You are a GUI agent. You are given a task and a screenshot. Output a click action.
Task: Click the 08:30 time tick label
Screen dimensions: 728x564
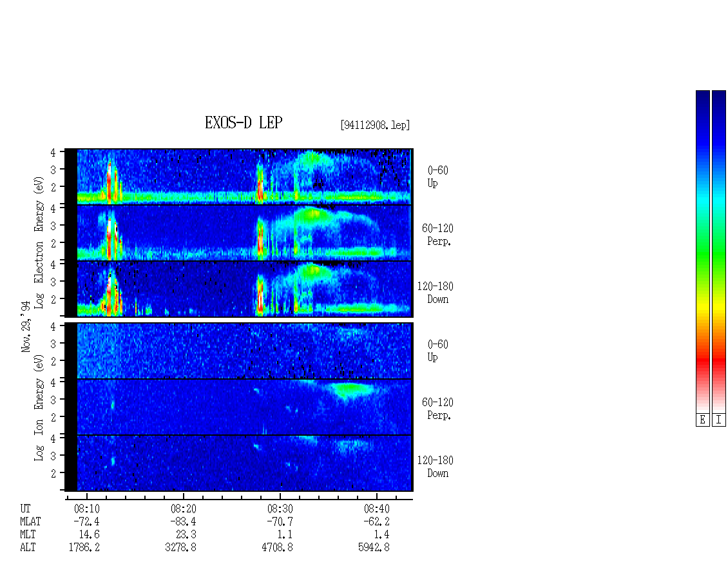(x=280, y=509)
